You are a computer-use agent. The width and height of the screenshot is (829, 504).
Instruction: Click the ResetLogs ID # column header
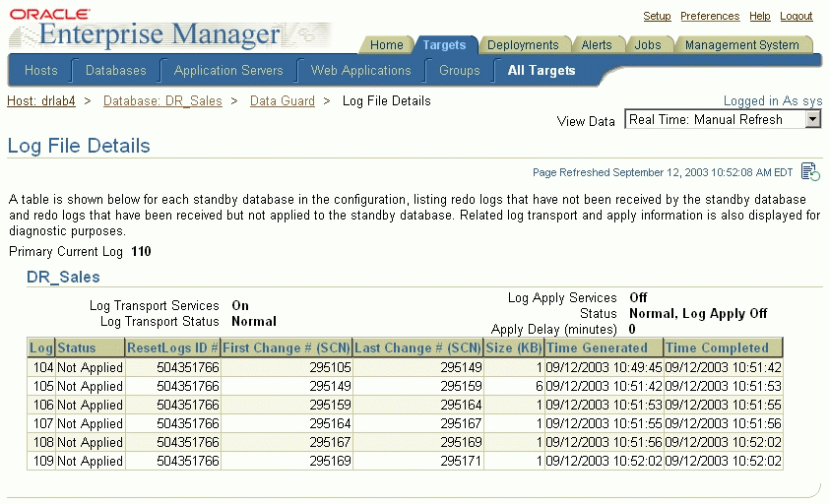click(x=172, y=348)
